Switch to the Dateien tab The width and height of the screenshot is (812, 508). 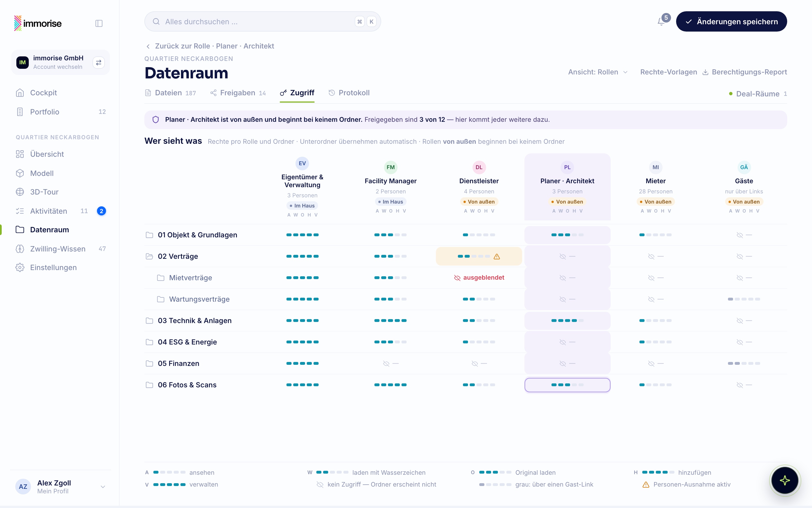[170, 93]
